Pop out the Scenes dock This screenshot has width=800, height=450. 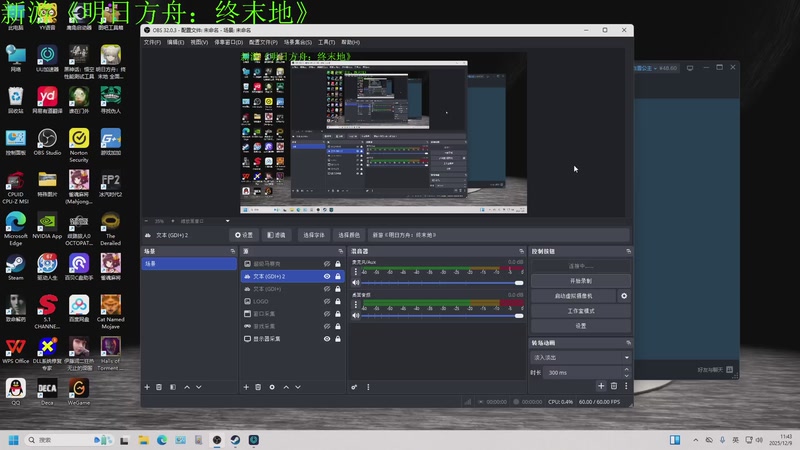[x=233, y=251]
